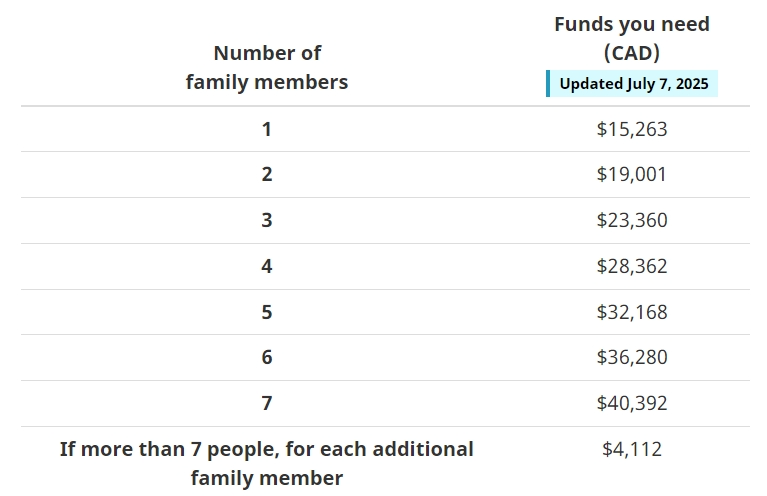Screen dimensions: 767x496
Task: Click the "Funds you need (CAD)" header
Action: (x=632, y=38)
